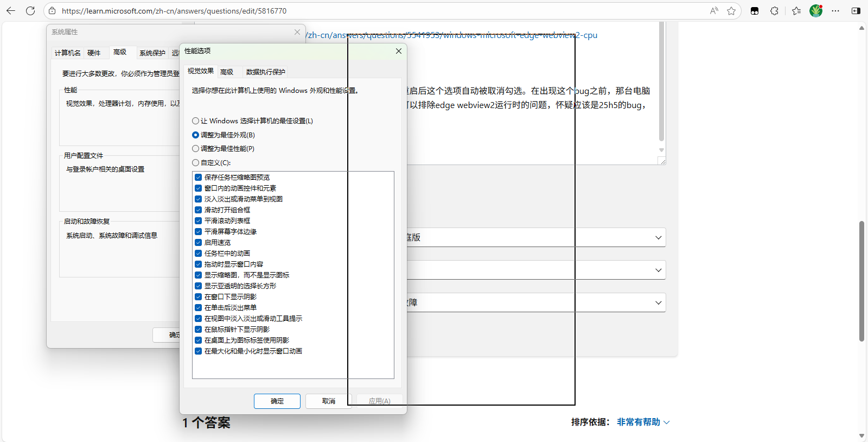Viewport: 868px width, 442px height.
Task: View site information lock icon
Action: pyautogui.click(x=52, y=11)
